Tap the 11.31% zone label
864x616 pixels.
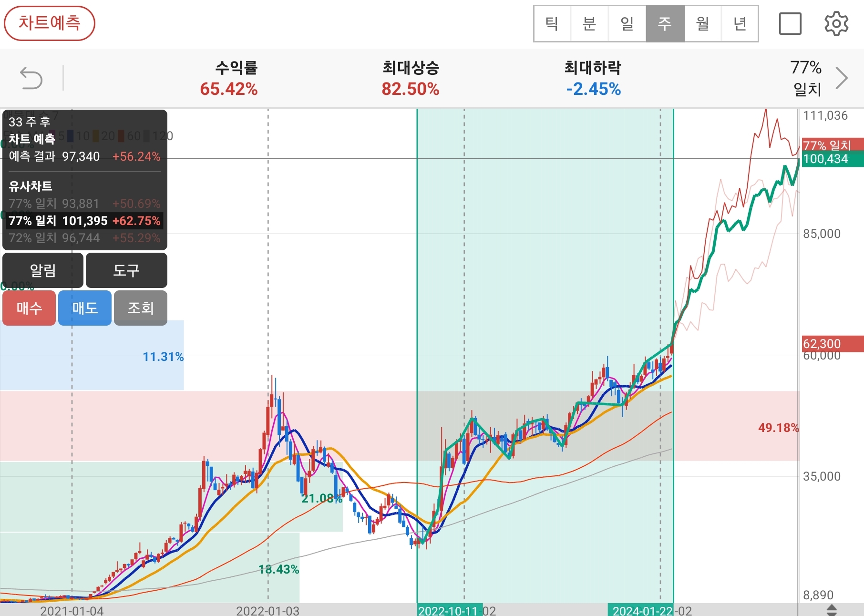point(163,357)
